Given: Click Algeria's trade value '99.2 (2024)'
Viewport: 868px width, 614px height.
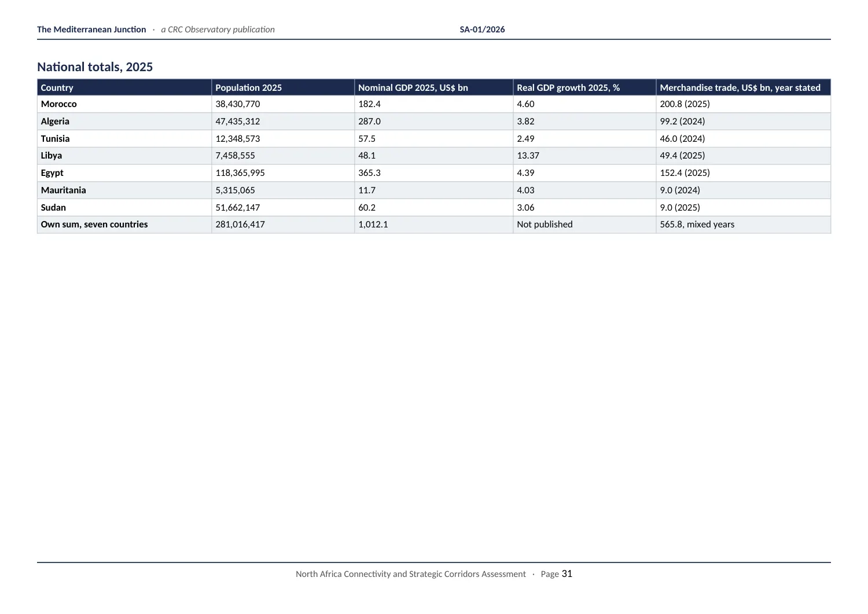Looking at the screenshot, I should click(682, 122).
